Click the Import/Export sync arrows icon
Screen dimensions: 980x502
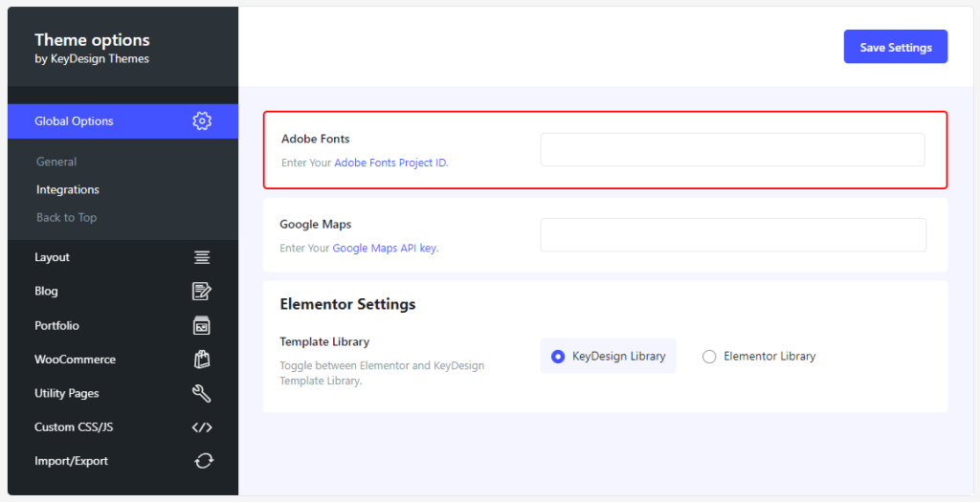tap(204, 461)
